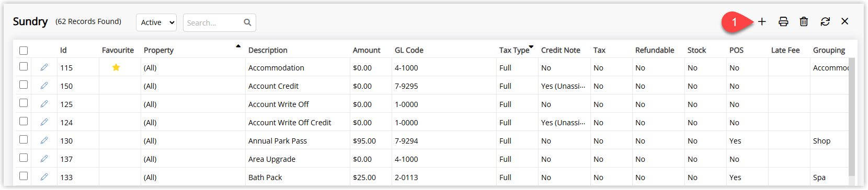Viewport: 868px width, 190px height.
Task: Edit sundry 115 pencil icon
Action: click(x=44, y=67)
